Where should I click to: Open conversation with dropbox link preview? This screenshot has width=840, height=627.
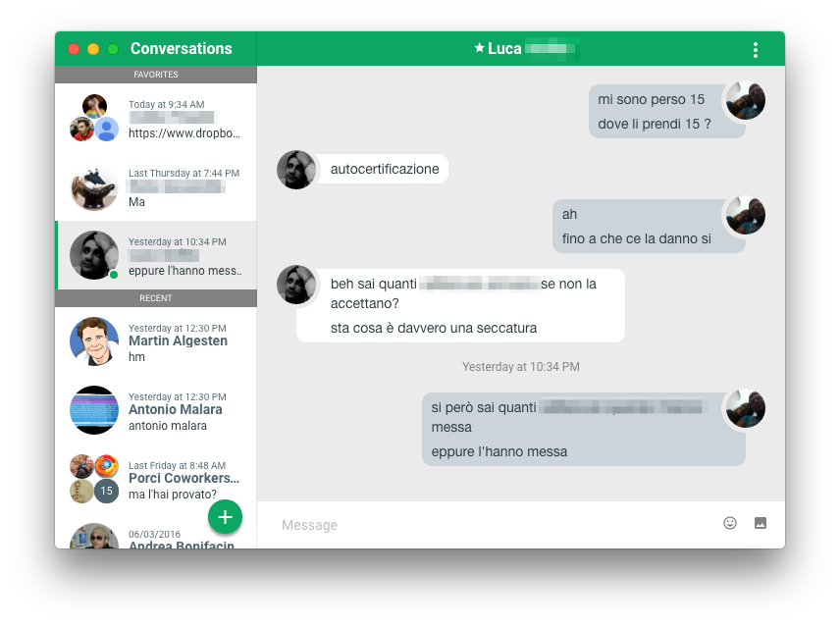pos(156,118)
